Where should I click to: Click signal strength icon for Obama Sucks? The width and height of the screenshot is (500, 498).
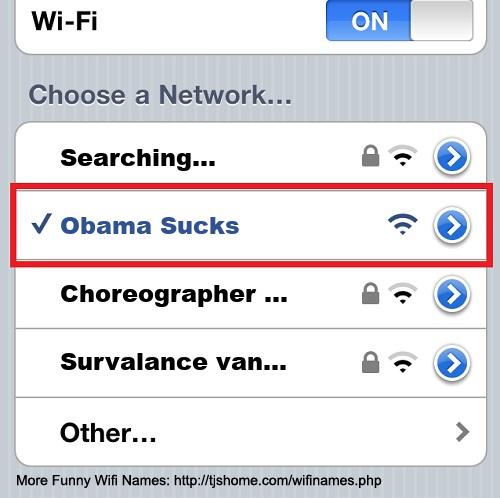[403, 224]
